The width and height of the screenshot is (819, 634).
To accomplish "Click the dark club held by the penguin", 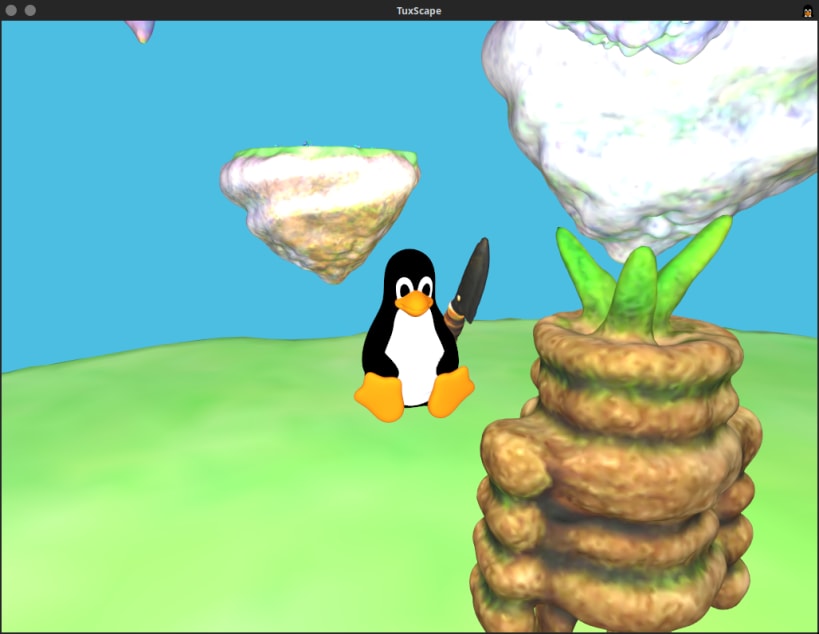I will (x=468, y=287).
